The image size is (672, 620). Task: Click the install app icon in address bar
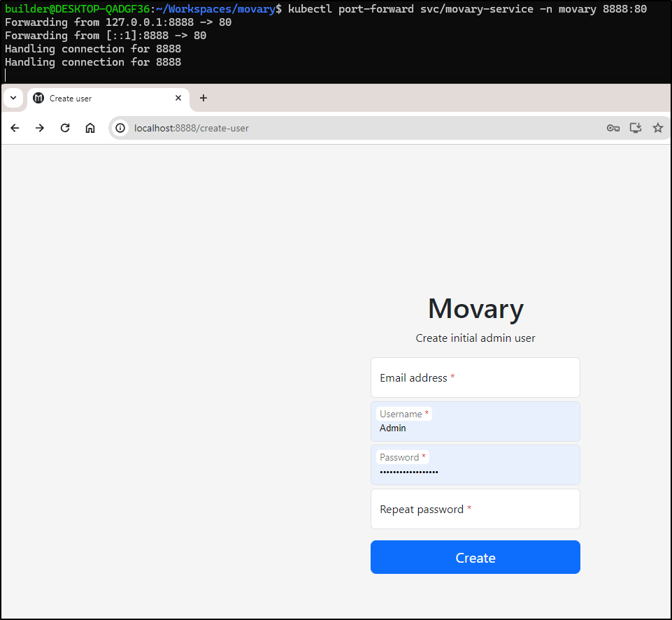coord(636,128)
